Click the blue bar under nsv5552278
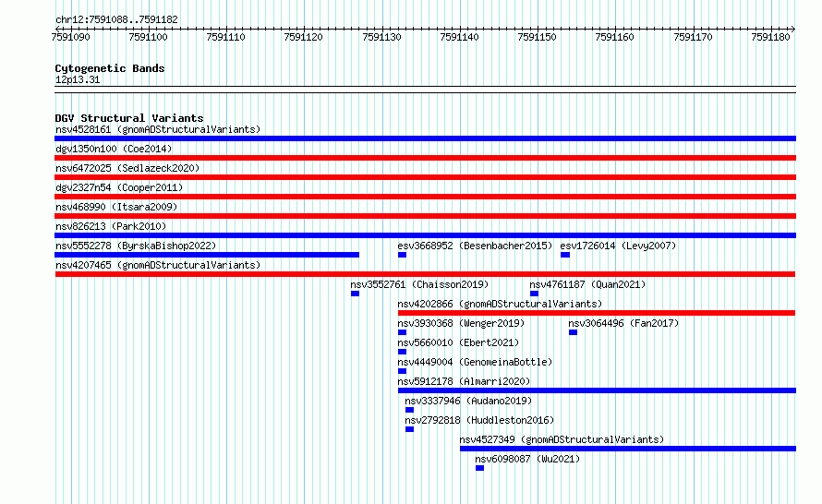Screen dimensions: 822x504 click(207, 255)
